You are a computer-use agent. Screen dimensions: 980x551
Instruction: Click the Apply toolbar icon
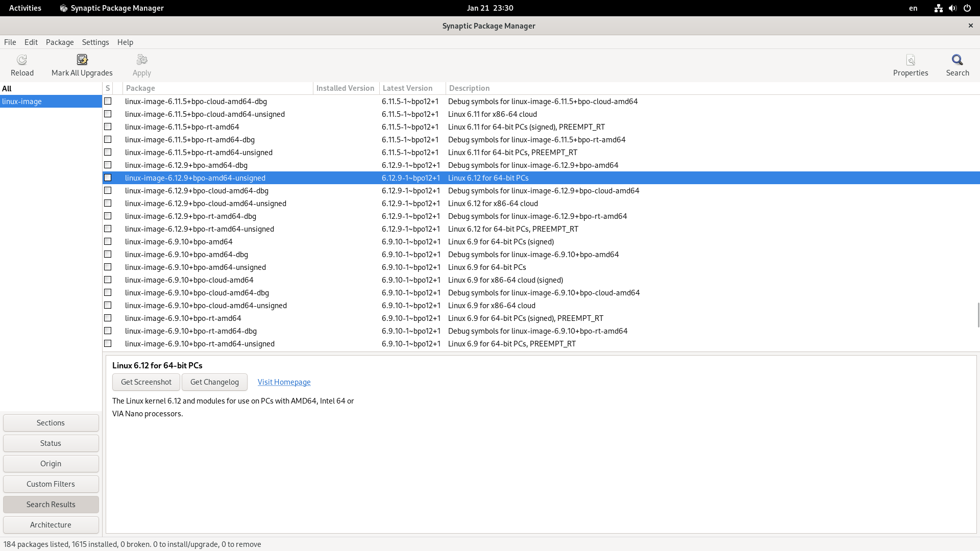[142, 60]
